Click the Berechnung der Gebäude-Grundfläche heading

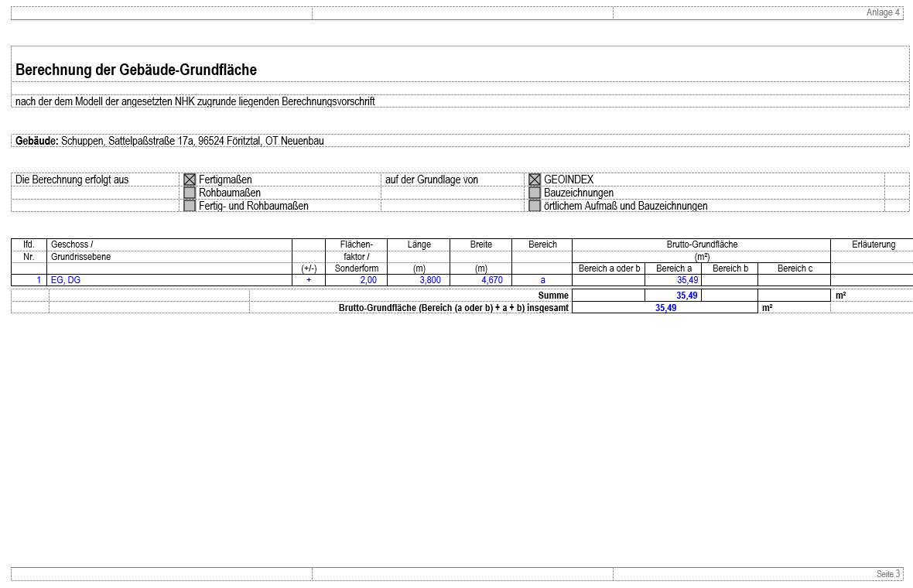click(x=136, y=70)
